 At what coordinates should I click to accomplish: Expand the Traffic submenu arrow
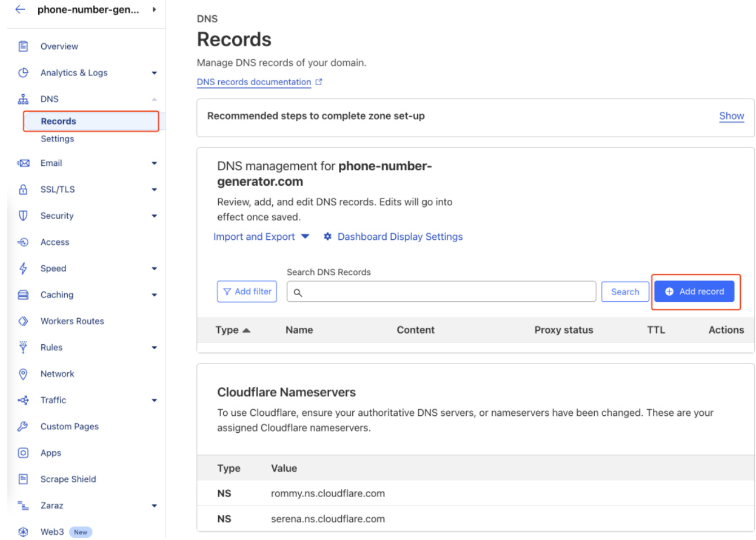click(x=154, y=400)
